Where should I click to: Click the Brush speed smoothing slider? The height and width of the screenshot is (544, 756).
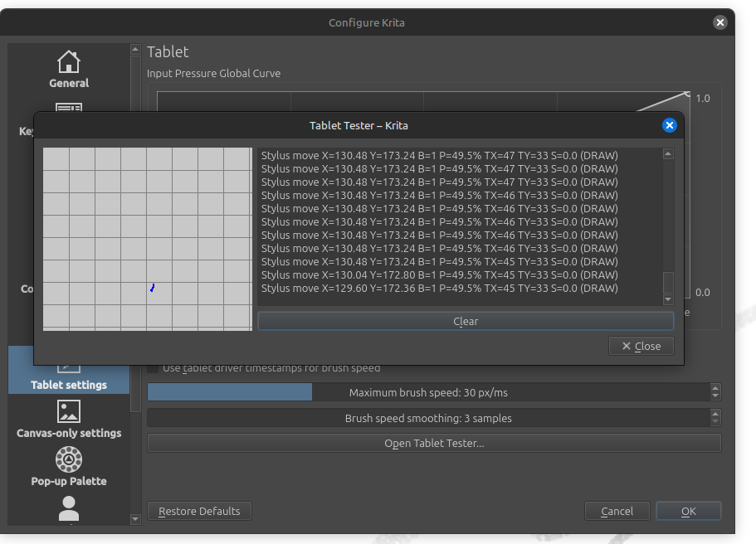pos(428,418)
